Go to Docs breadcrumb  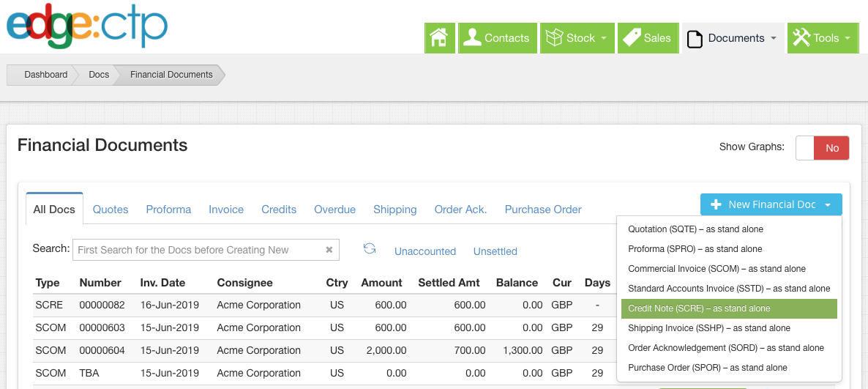point(99,75)
